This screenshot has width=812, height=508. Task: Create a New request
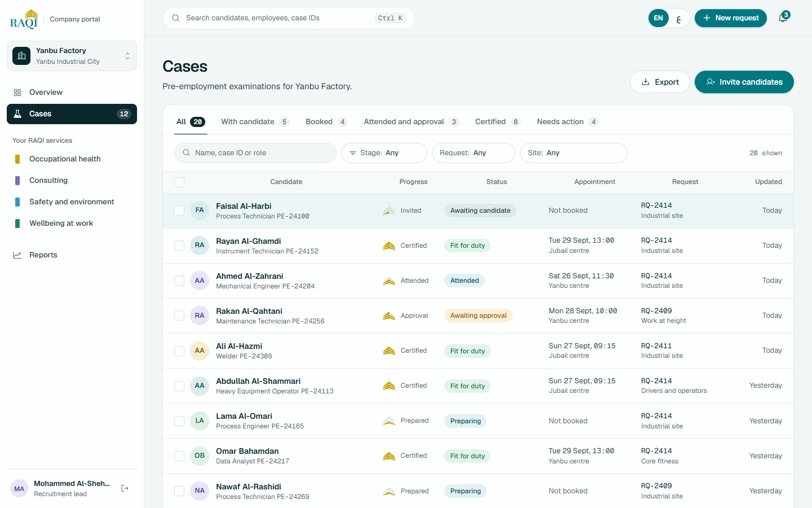731,18
